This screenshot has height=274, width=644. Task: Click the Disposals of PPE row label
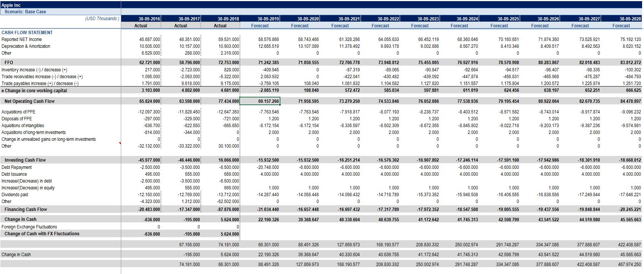17,119
